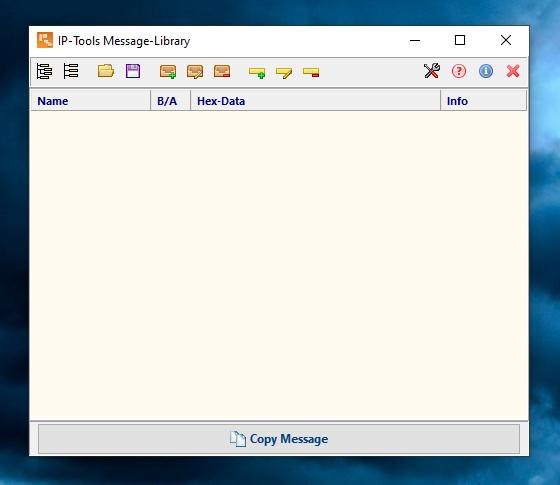Viewport: 560px width, 485px height.
Task: Add new message yellow plus icon
Action: coord(257,72)
